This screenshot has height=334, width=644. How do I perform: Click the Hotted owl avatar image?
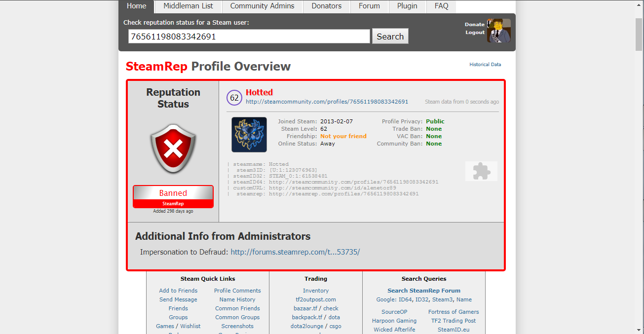[x=249, y=134]
